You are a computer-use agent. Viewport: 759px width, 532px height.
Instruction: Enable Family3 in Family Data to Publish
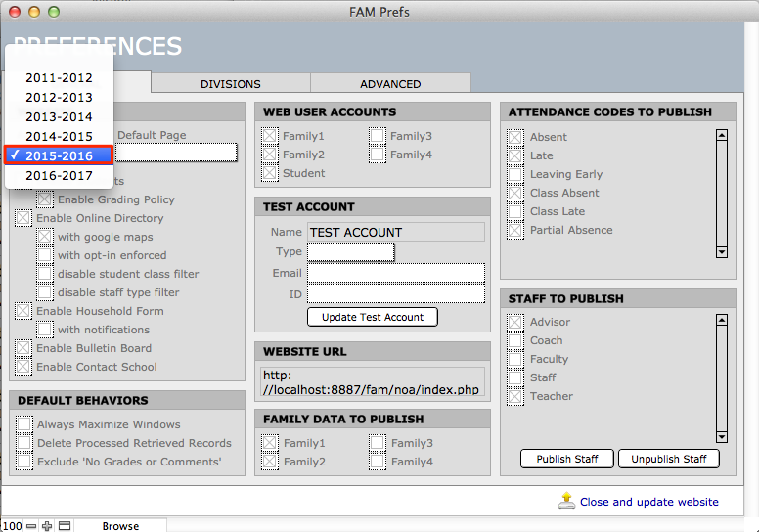tap(378, 443)
